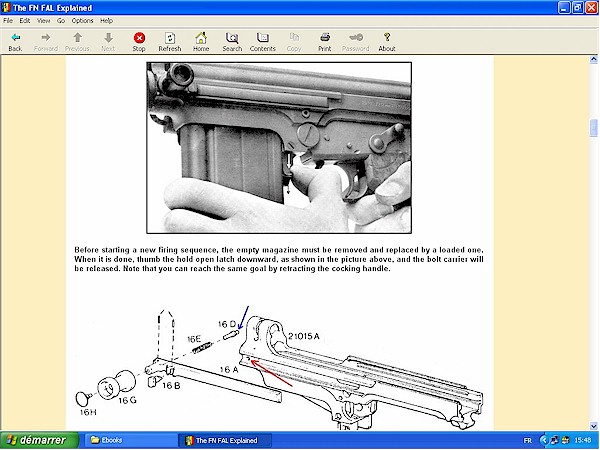This screenshot has width=600, height=450.
Task: Open the File menu
Action: coord(8,21)
